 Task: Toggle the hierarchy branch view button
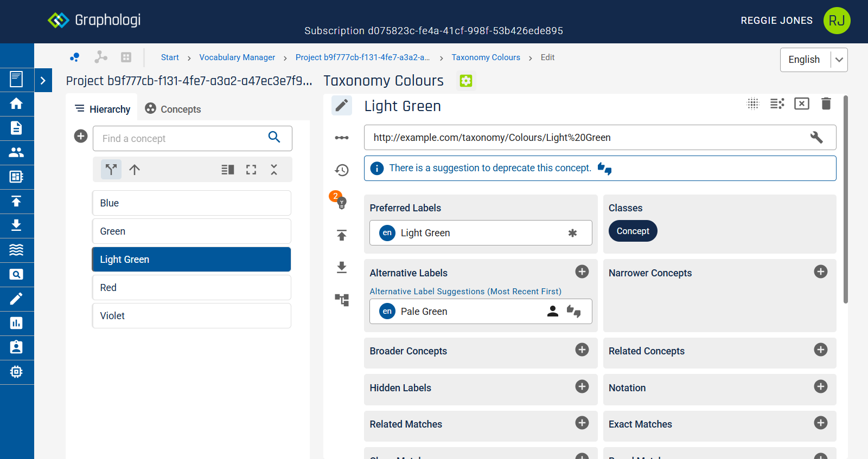click(111, 170)
